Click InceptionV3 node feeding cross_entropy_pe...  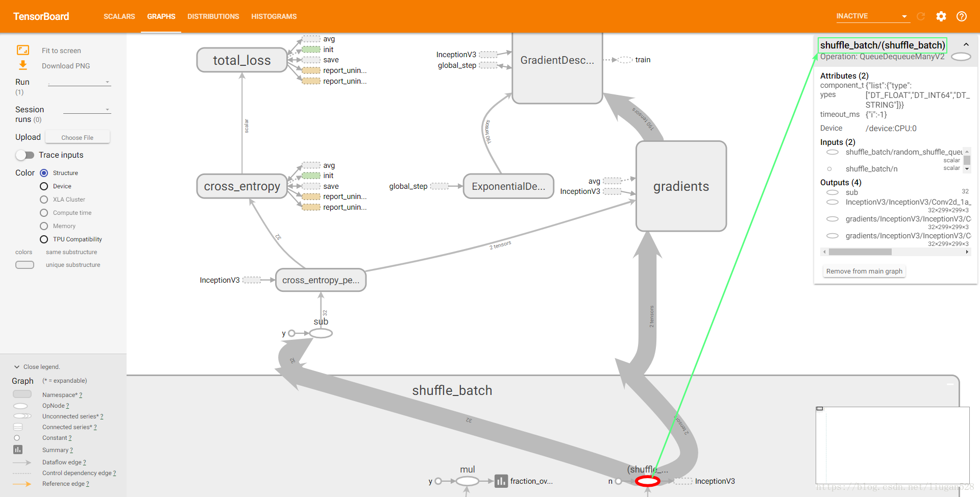point(252,280)
